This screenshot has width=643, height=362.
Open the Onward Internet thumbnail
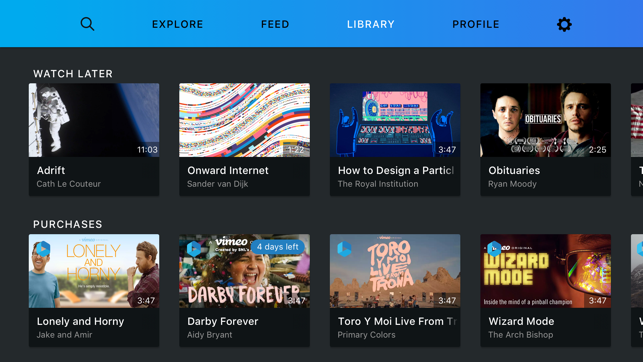(x=244, y=120)
